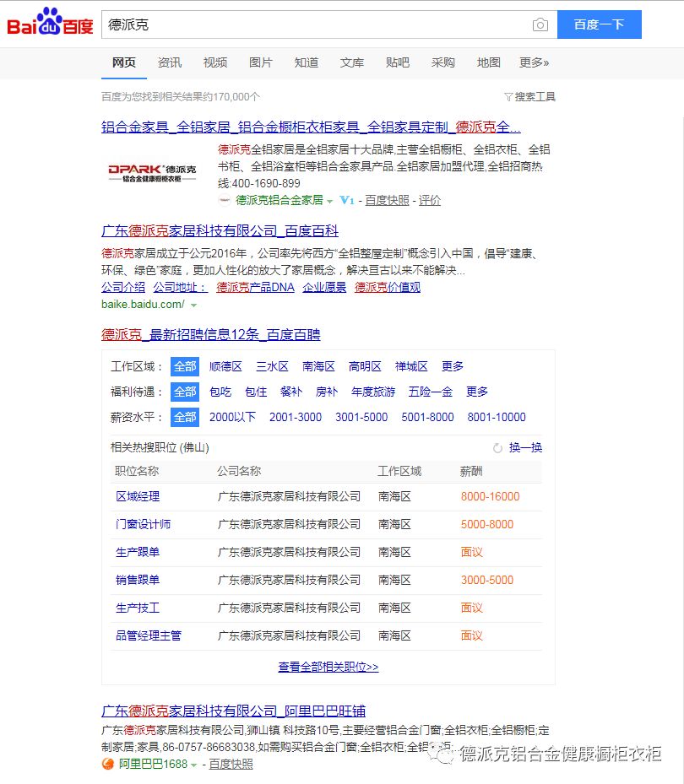Image resolution: width=684 pixels, height=784 pixels.
Task: Switch to the 视频 tab
Action: click(215, 62)
